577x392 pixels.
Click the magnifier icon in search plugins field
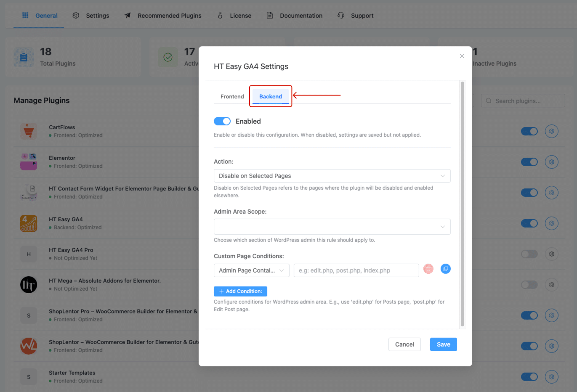pos(488,101)
